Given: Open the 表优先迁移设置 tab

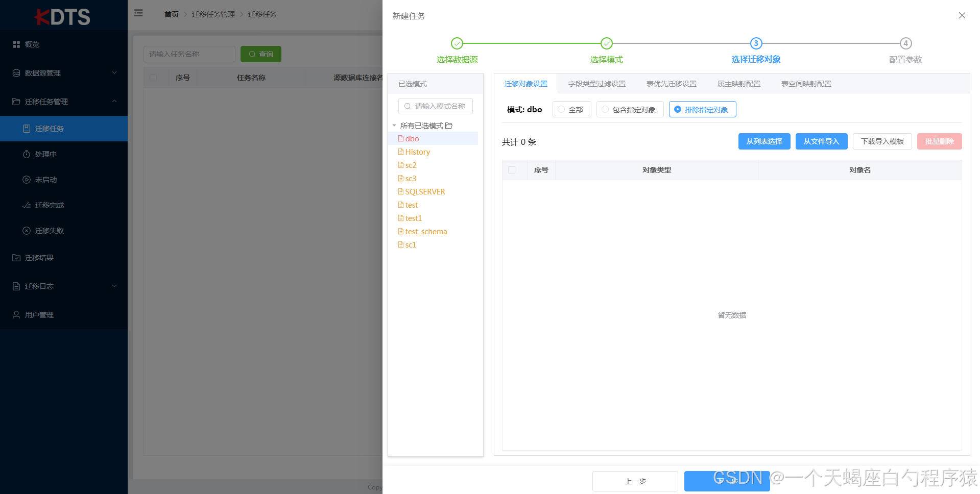Looking at the screenshot, I should point(672,84).
